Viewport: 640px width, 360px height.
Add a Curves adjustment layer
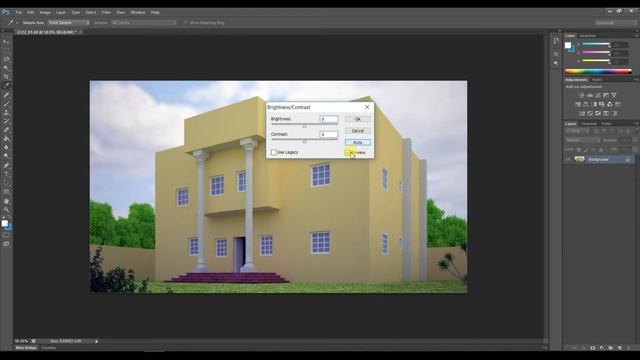[598, 95]
